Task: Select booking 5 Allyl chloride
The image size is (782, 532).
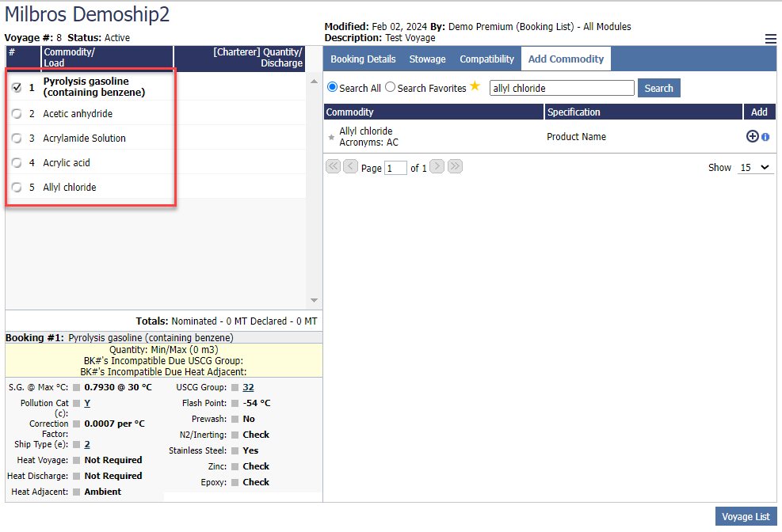Action: pos(17,188)
